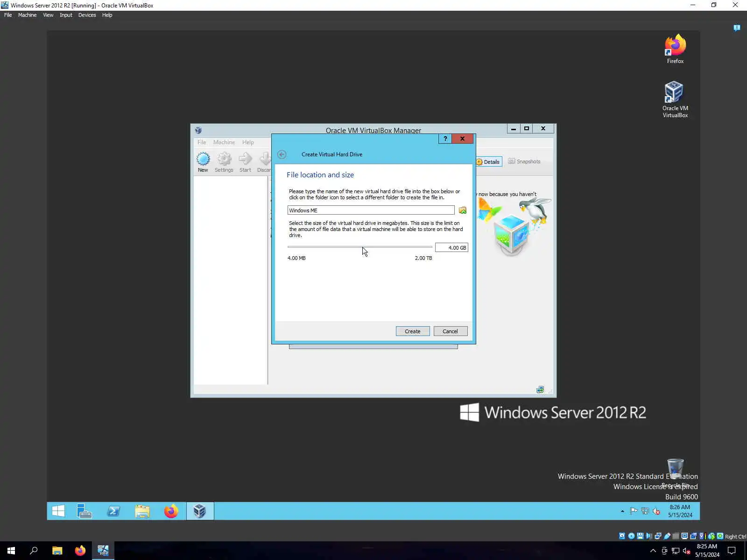747x560 pixels.
Task: Click the blue notification icon at top right
Action: 737,28
